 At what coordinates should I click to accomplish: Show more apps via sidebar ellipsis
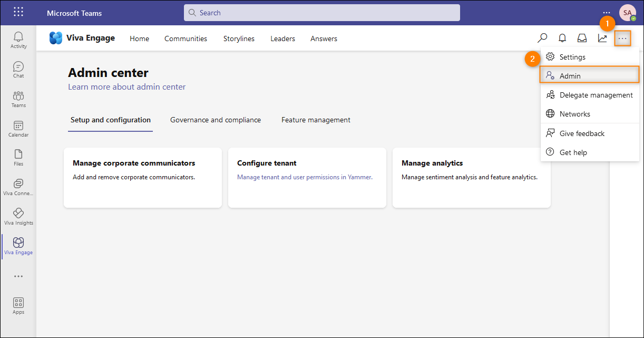click(18, 276)
